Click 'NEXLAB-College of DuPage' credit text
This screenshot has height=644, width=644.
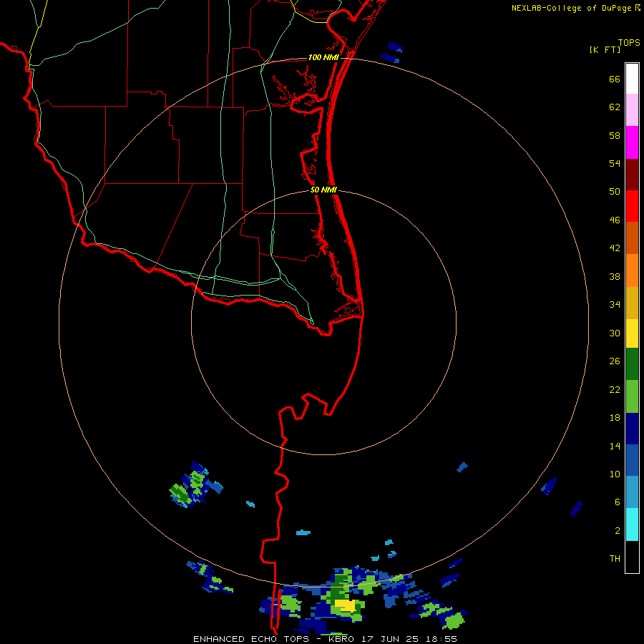coord(572,8)
